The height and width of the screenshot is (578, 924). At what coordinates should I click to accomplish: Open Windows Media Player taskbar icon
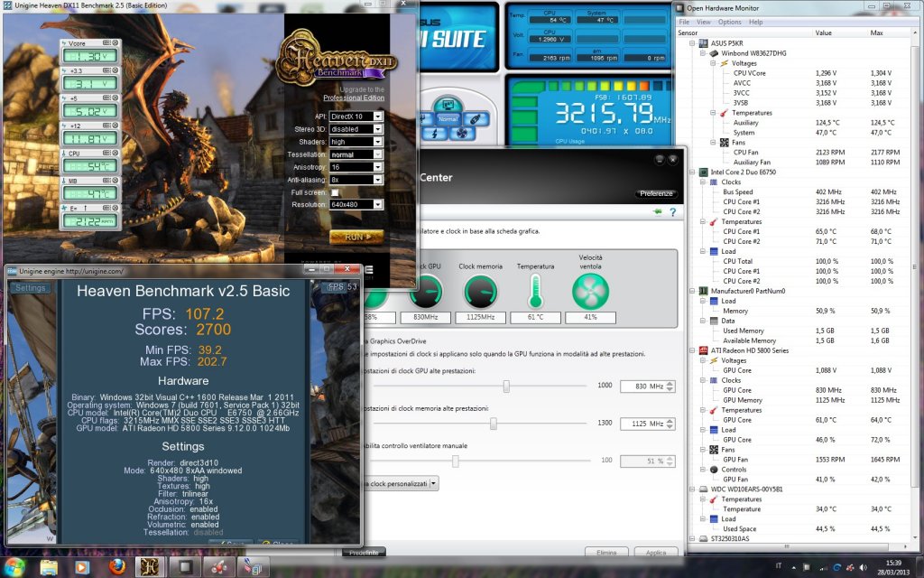point(82,567)
